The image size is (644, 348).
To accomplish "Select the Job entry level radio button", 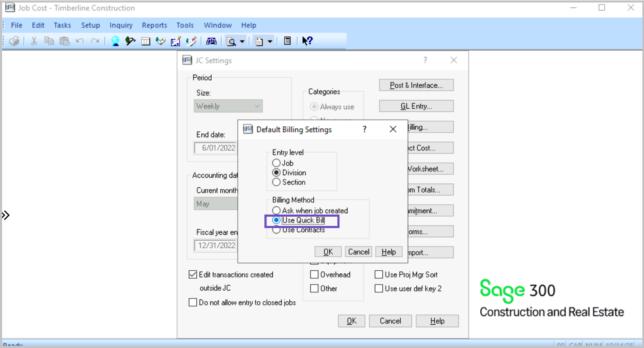I will click(x=277, y=163).
